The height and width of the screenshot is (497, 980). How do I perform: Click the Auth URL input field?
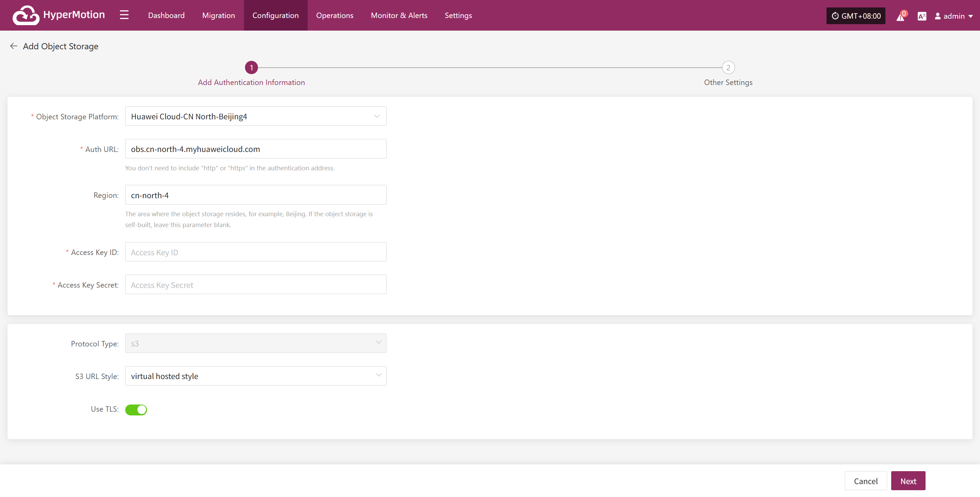pos(256,149)
